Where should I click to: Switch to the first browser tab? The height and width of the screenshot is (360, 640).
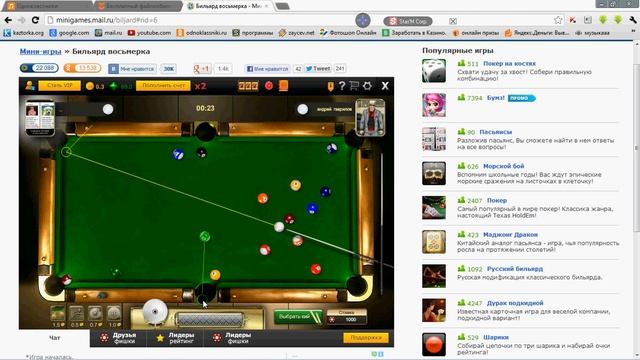(x=47, y=6)
